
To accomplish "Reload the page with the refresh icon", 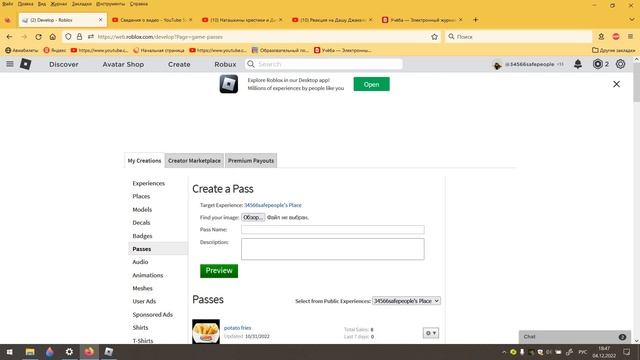I will [38, 37].
